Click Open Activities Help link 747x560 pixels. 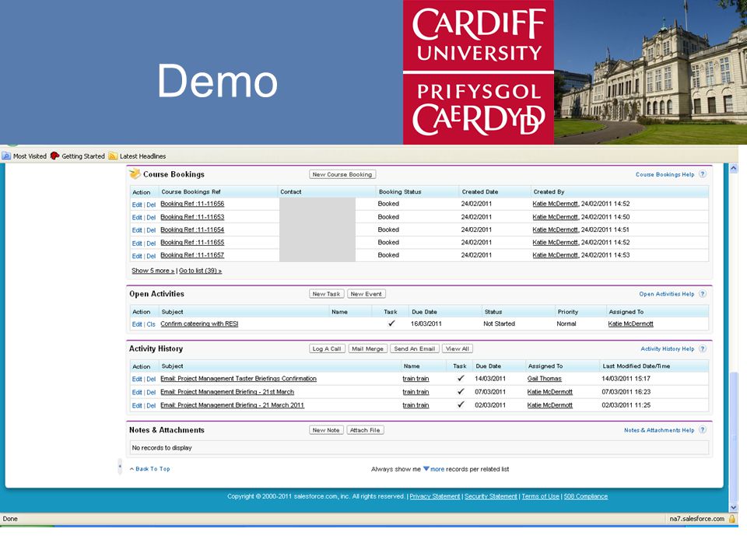coord(667,294)
